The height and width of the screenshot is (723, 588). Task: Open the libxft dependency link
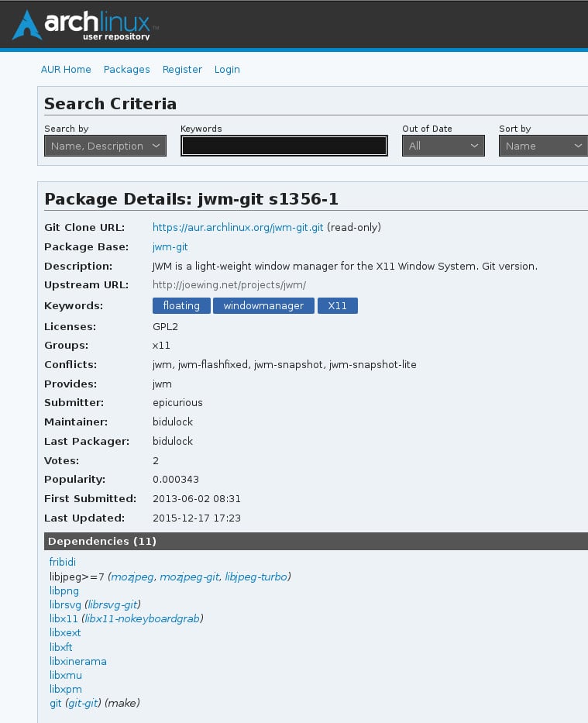click(61, 647)
